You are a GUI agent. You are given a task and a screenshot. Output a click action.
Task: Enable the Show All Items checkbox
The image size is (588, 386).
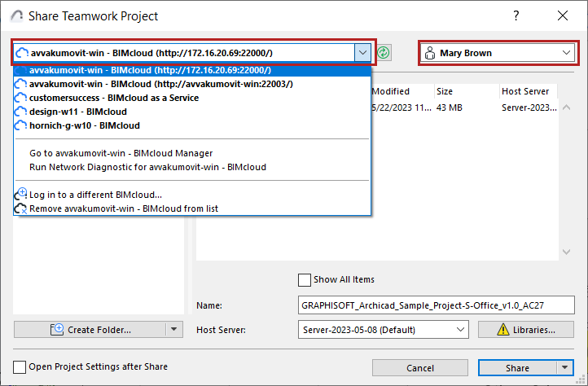click(x=305, y=279)
